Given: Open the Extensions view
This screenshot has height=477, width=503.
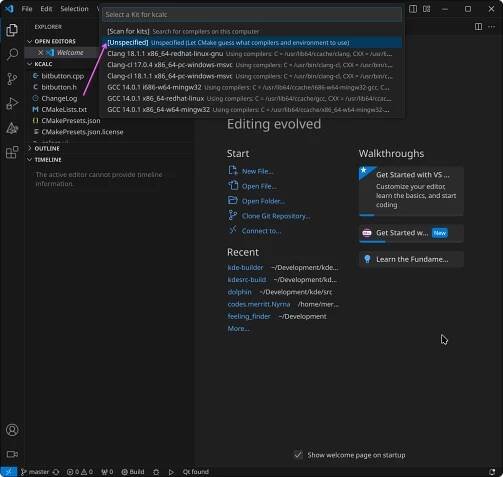Looking at the screenshot, I should coord(12,153).
